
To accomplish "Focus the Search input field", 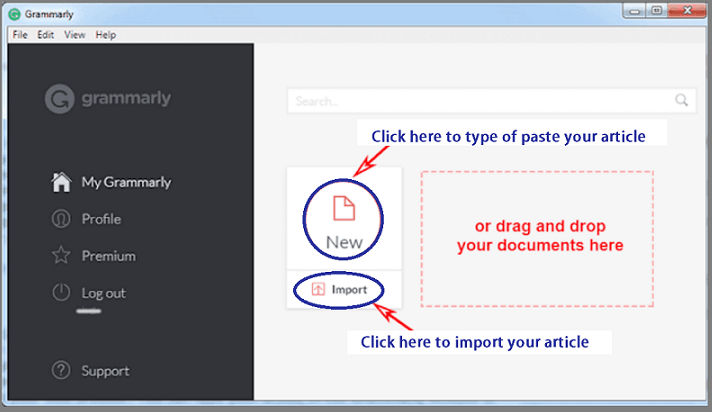I will (x=491, y=101).
